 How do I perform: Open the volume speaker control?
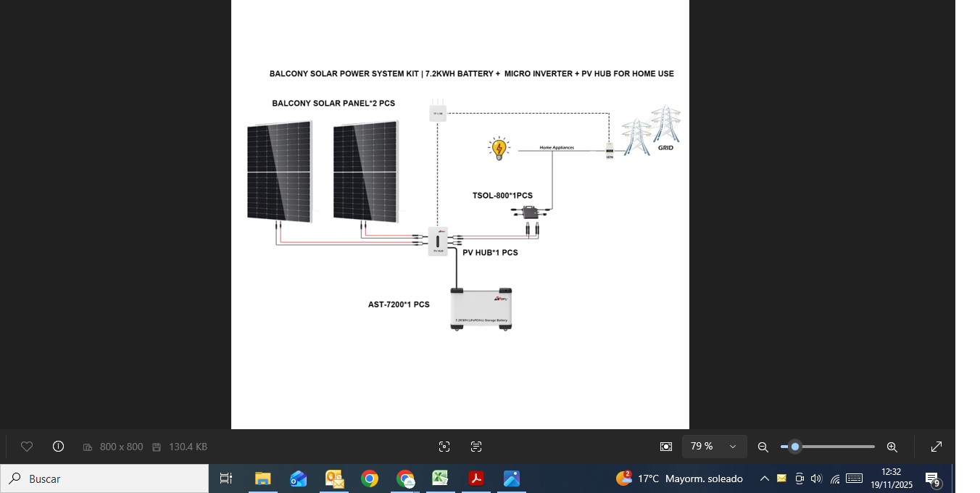(x=816, y=478)
